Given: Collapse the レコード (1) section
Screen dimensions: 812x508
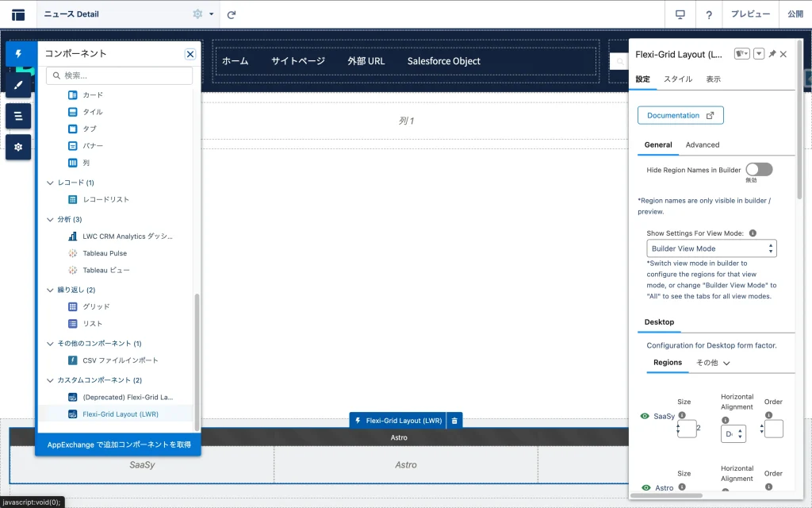Looking at the screenshot, I should coord(51,183).
